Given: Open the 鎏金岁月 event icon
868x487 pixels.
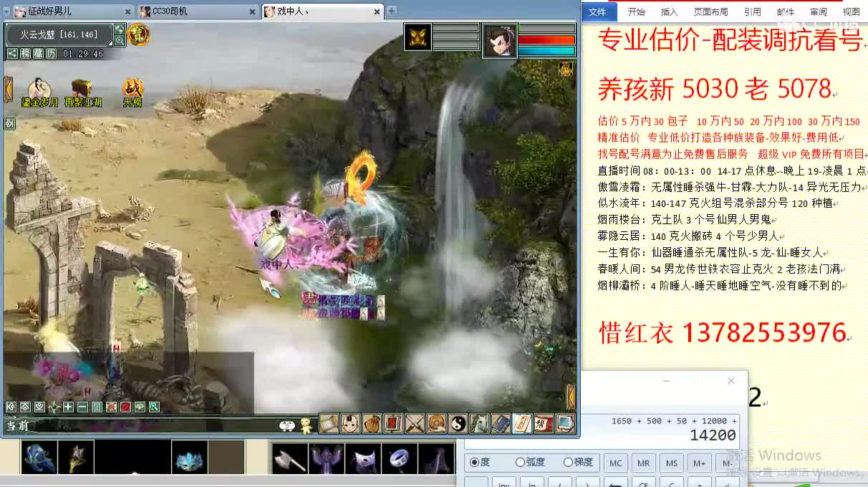Looking at the screenshot, I should coord(39,93).
